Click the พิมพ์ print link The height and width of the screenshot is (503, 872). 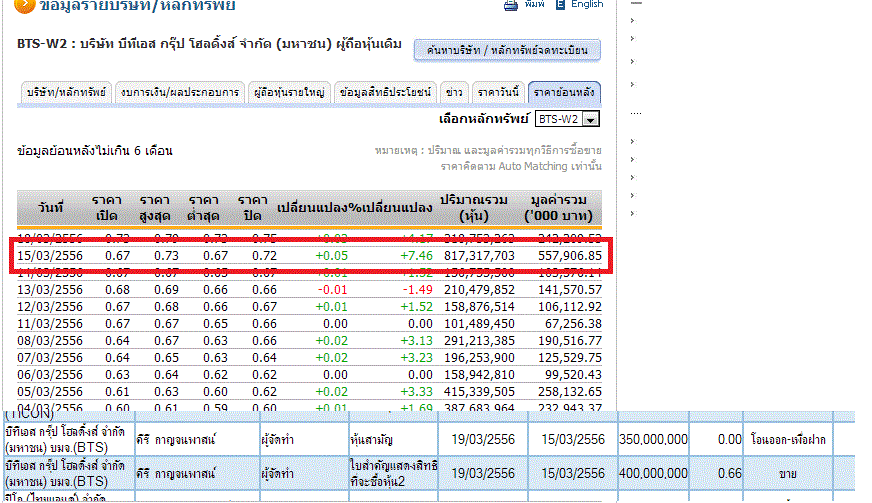click(x=534, y=4)
